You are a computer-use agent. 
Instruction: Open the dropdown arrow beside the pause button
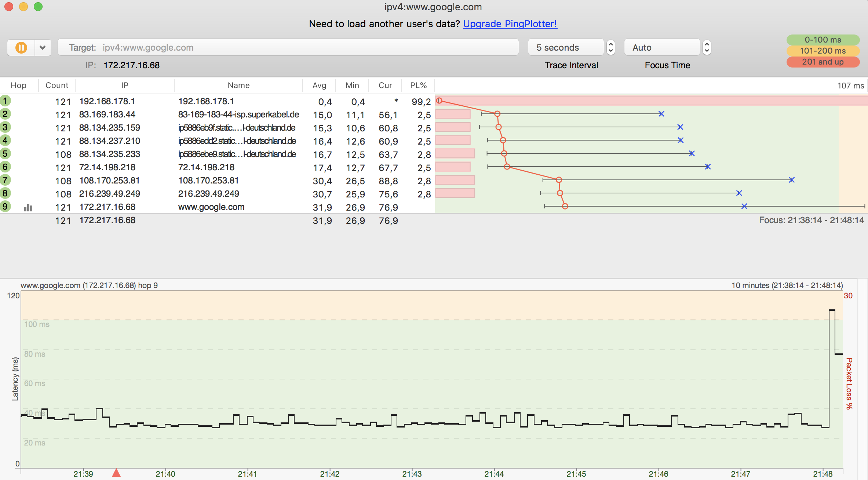point(43,48)
